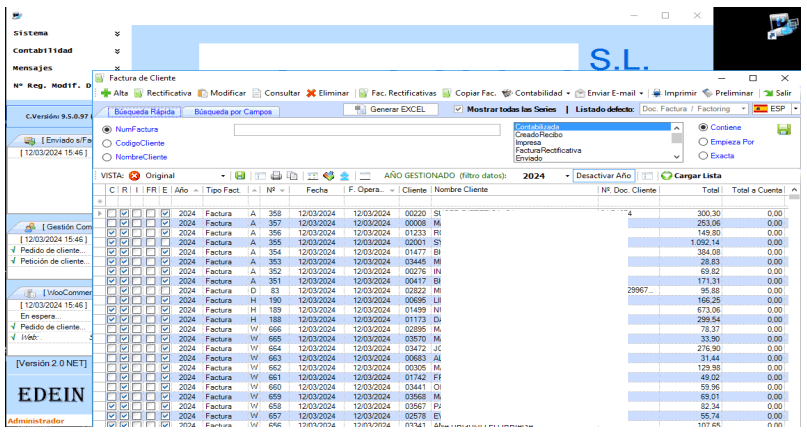The image size is (807, 432).
Task: Select CreadoRecibo in the filter list
Action: 592,134
